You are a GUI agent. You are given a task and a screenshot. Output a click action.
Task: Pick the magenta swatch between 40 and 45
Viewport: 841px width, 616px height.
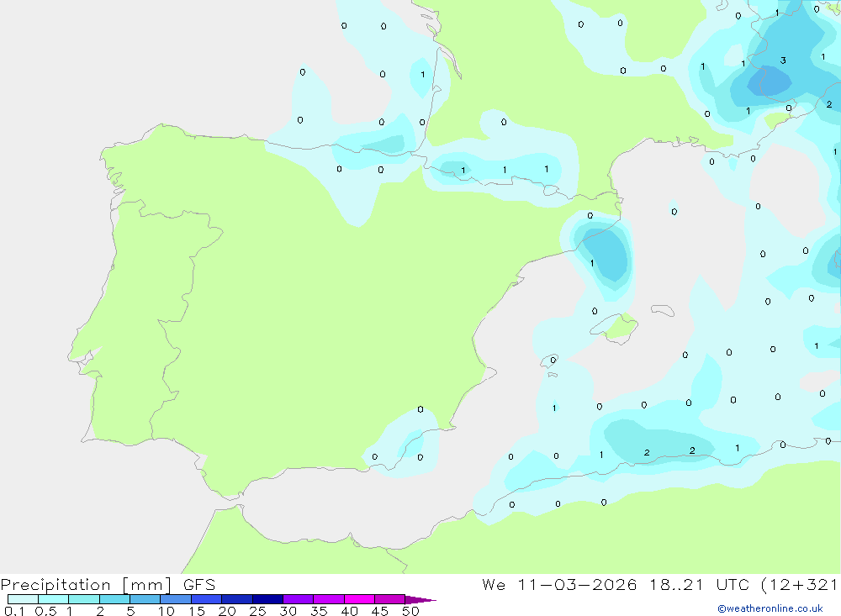(x=359, y=599)
